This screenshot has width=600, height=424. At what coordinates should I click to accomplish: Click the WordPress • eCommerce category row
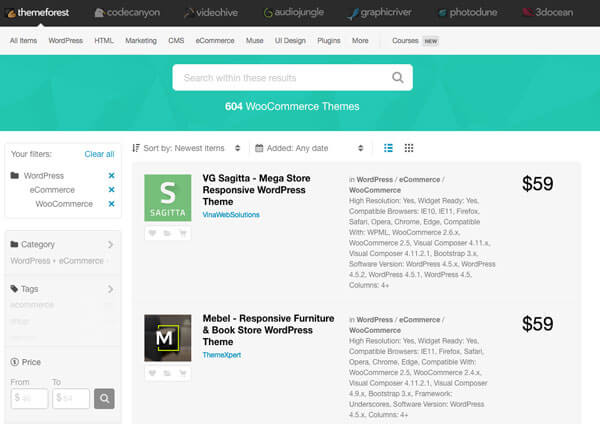(59, 261)
